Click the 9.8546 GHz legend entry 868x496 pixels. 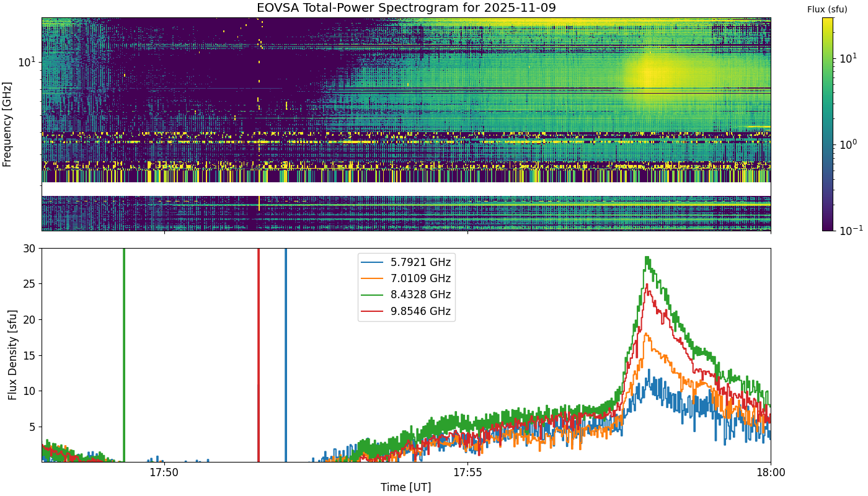407,311
